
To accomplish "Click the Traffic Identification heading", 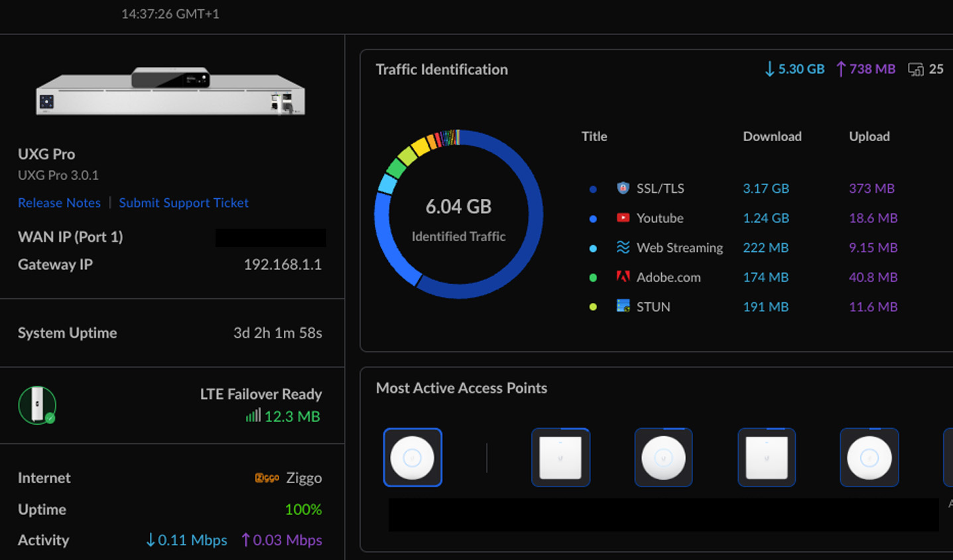I will 442,70.
